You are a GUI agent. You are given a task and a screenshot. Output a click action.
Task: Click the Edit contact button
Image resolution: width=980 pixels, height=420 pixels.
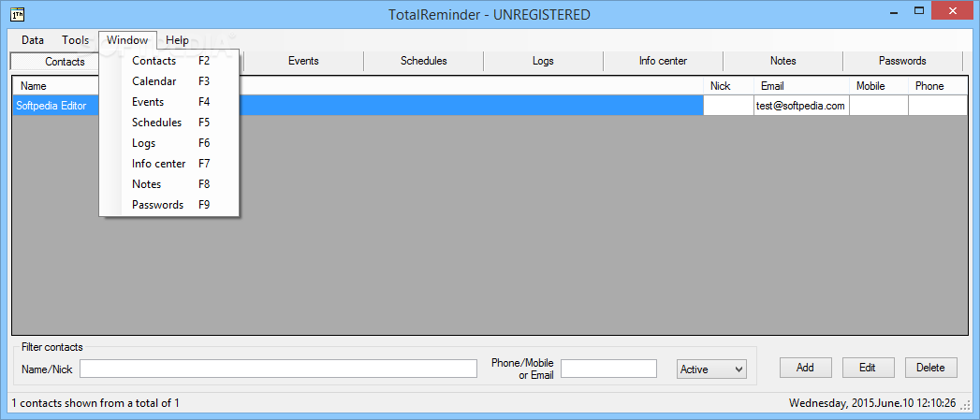pos(868,368)
